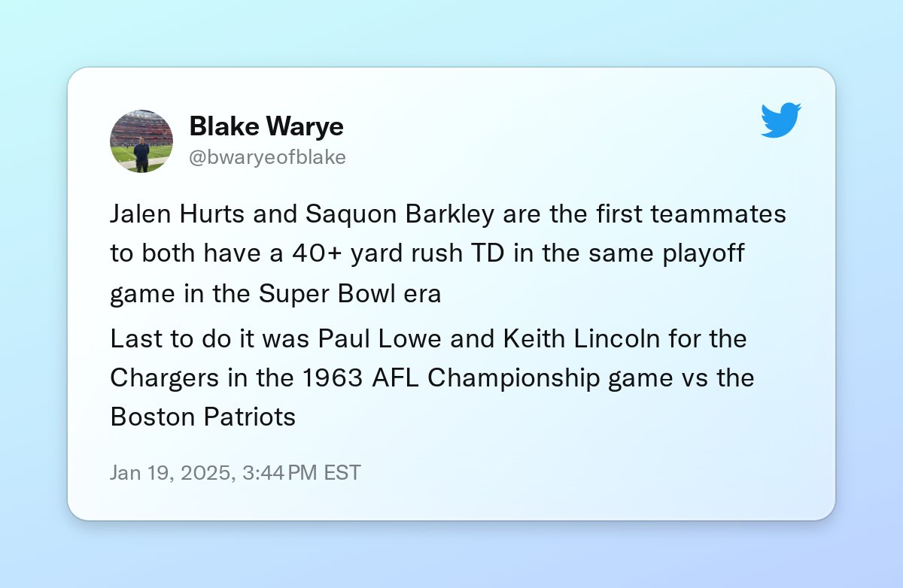The height and width of the screenshot is (588, 903).
Task: Click the Blake Warye display name
Action: 266,126
